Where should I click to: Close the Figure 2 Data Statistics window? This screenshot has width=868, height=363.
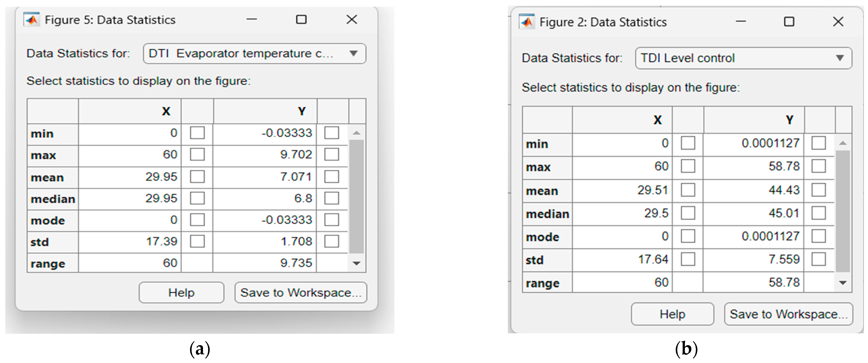[x=838, y=22]
